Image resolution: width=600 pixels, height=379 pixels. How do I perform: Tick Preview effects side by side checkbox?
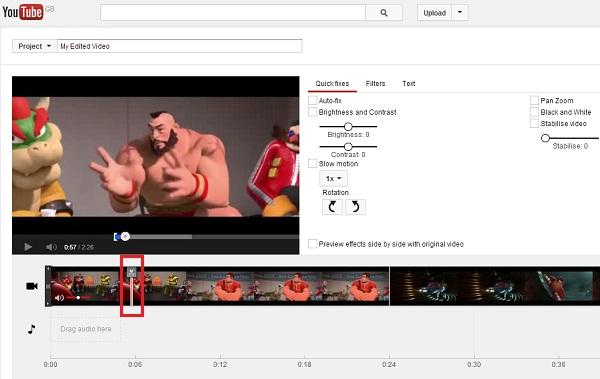(313, 244)
